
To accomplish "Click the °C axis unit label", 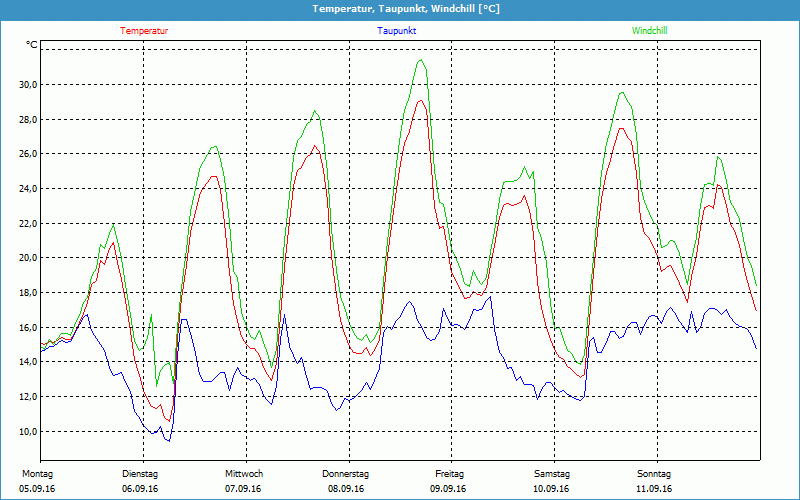I will 32,45.
